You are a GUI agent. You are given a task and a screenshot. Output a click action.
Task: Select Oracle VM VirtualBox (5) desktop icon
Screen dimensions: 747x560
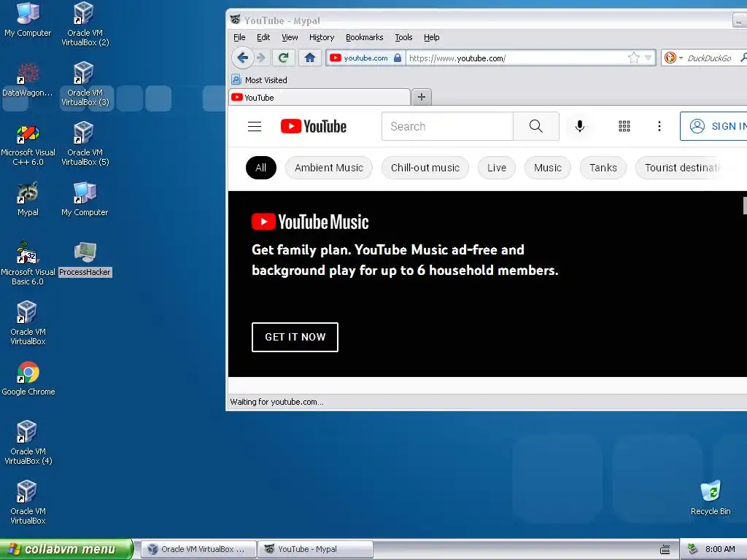85,144
